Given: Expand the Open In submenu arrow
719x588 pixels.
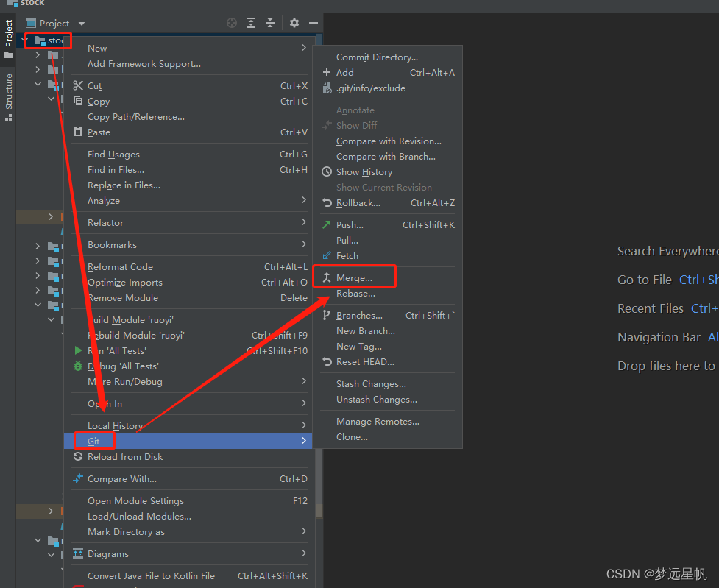Looking at the screenshot, I should (x=304, y=403).
